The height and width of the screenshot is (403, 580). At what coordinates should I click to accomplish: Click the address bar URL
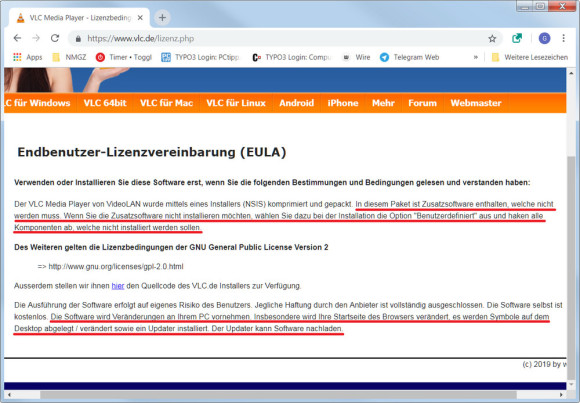click(x=141, y=38)
